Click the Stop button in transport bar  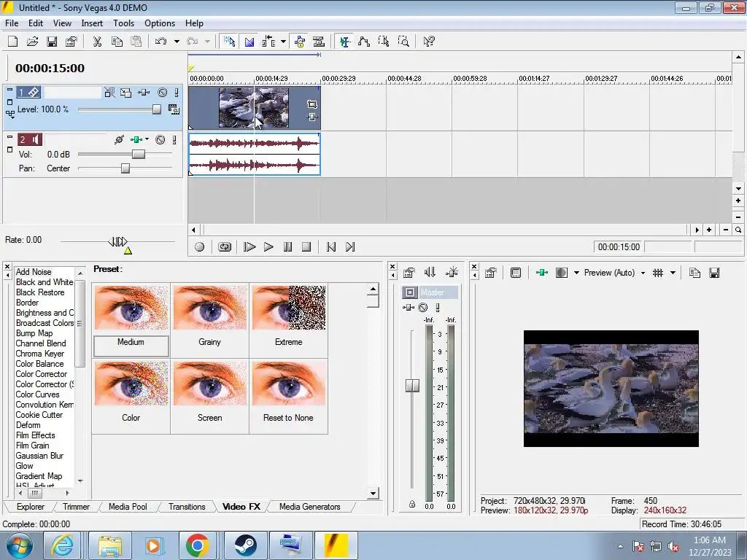tap(306, 246)
